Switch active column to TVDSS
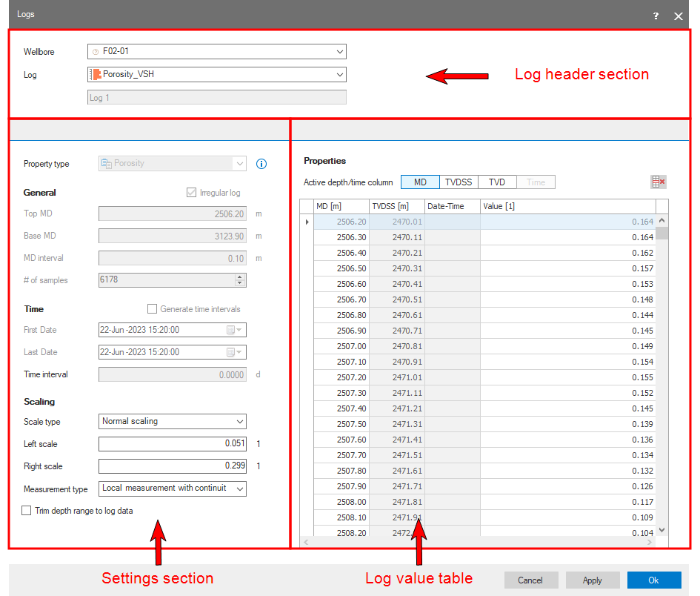 (459, 182)
